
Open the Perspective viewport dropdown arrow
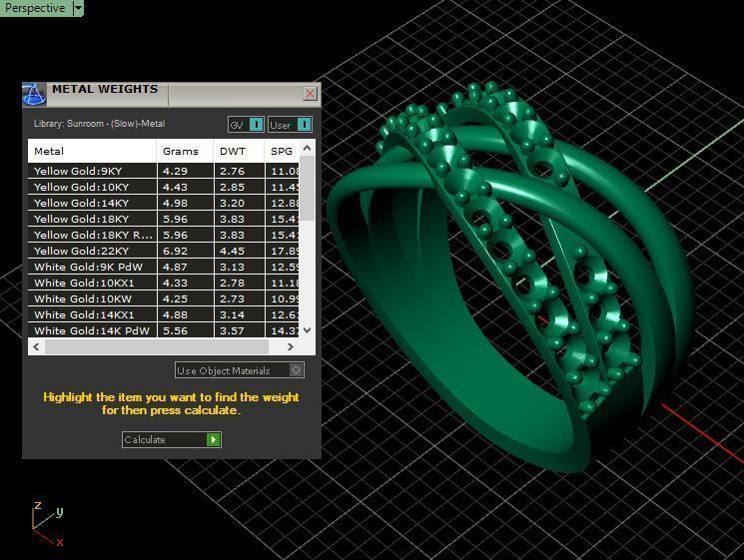(x=78, y=8)
